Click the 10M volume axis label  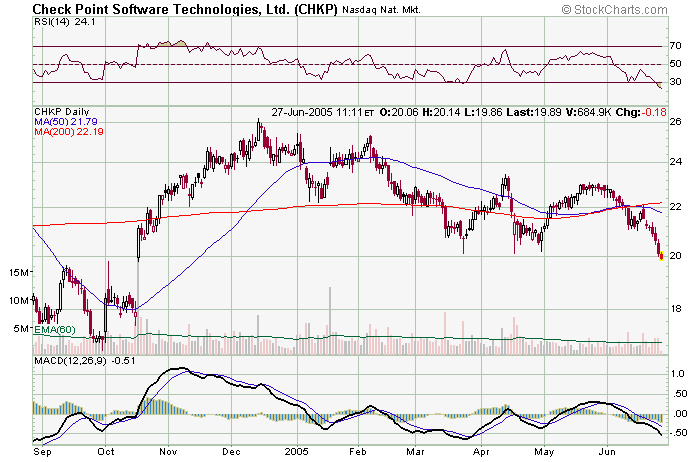point(19,300)
